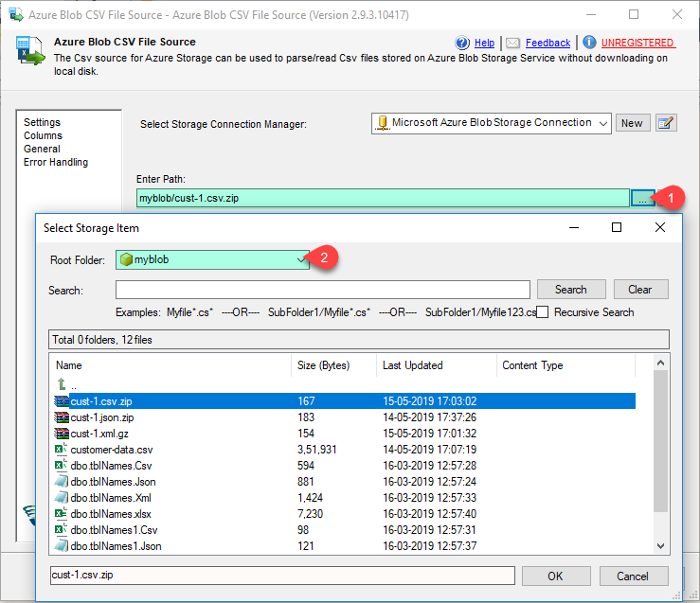Sort by the Size (Bytes) column header
Image resolution: width=700 pixels, height=603 pixels.
[334, 365]
